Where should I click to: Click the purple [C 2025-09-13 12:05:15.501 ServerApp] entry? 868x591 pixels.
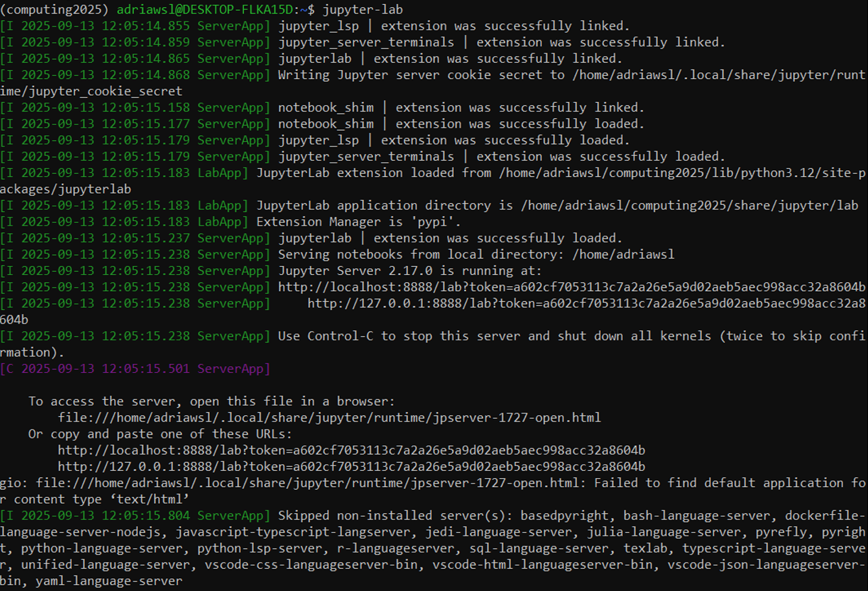[135, 369]
